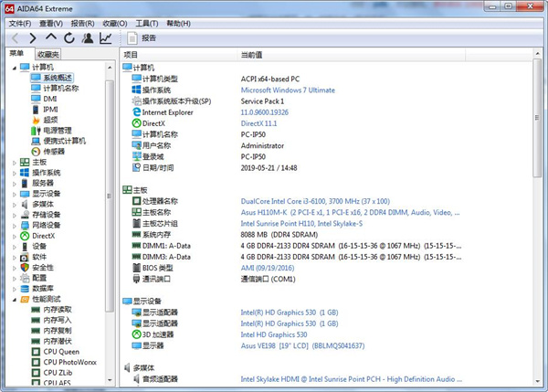Select 超频 overclock item with flame icon
This screenshot has height=392, width=548.
pos(49,120)
